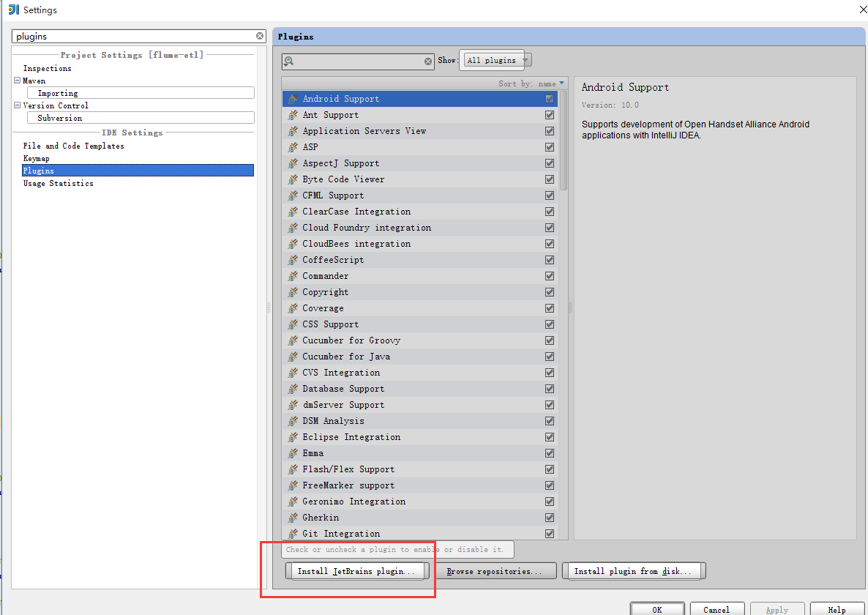The height and width of the screenshot is (615, 868).
Task: Click the ClearCase Integration plugin icon
Action: [x=293, y=212]
